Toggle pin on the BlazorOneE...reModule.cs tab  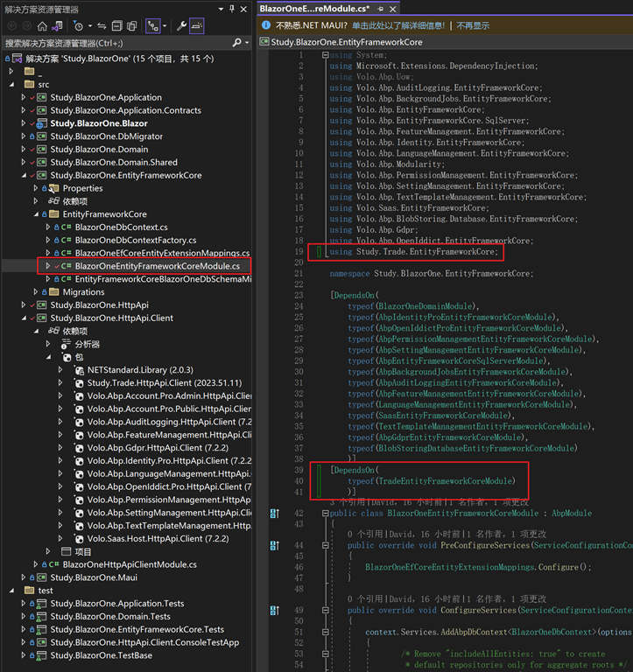pyautogui.click(x=380, y=9)
